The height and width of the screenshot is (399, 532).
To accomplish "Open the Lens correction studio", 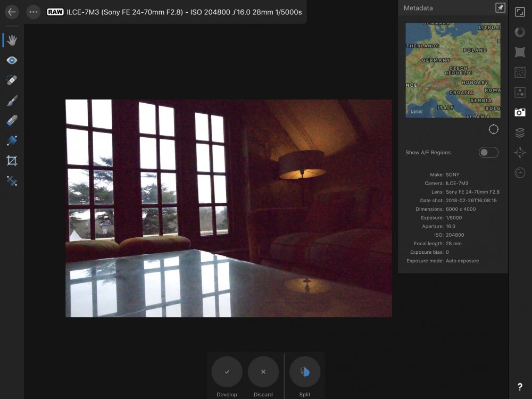I will tap(520, 52).
